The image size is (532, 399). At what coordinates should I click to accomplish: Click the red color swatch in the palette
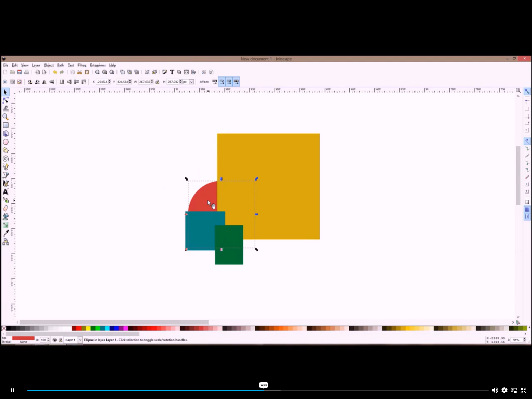point(78,328)
